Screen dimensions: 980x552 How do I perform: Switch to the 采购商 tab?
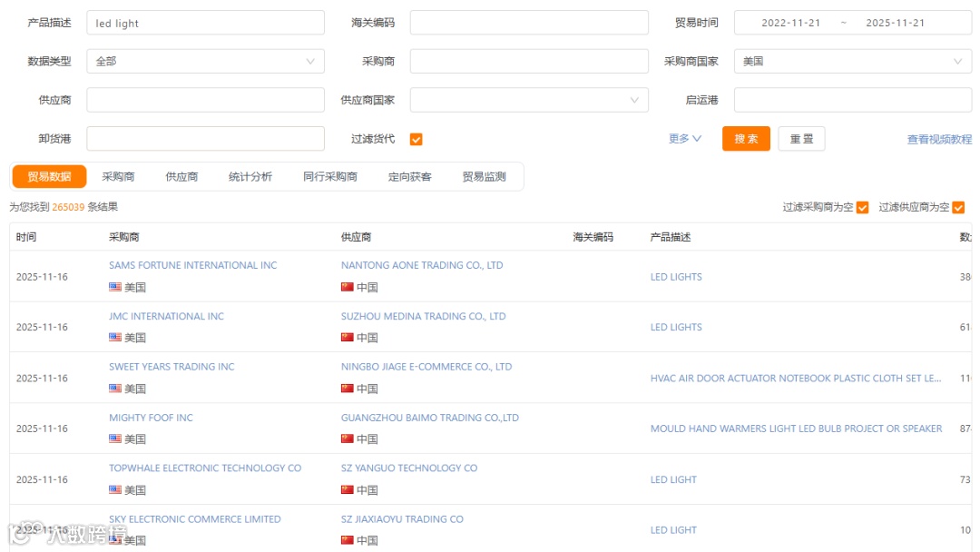click(118, 177)
